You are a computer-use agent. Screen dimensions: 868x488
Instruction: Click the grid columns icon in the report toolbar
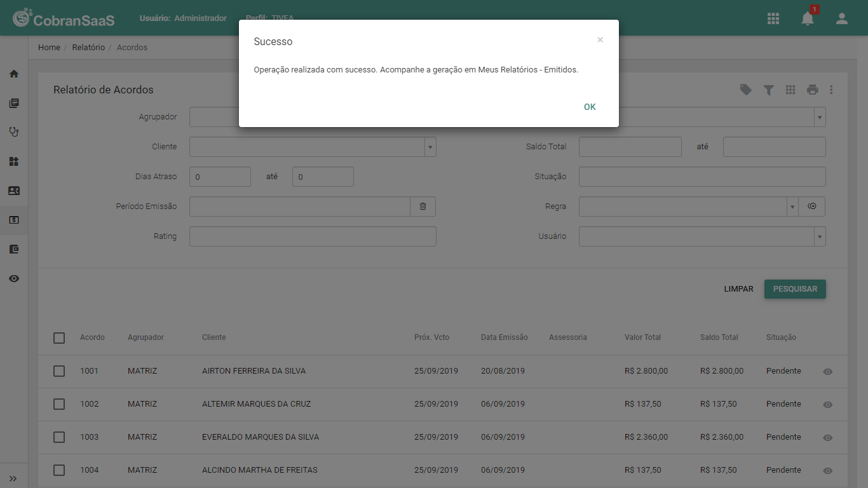pyautogui.click(x=790, y=90)
